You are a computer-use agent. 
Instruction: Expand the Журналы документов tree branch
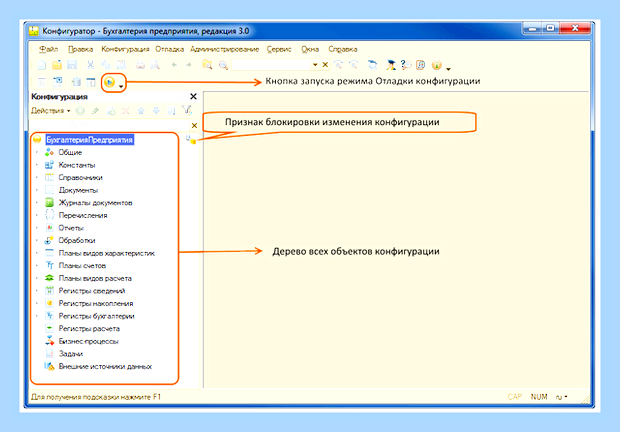(37, 203)
